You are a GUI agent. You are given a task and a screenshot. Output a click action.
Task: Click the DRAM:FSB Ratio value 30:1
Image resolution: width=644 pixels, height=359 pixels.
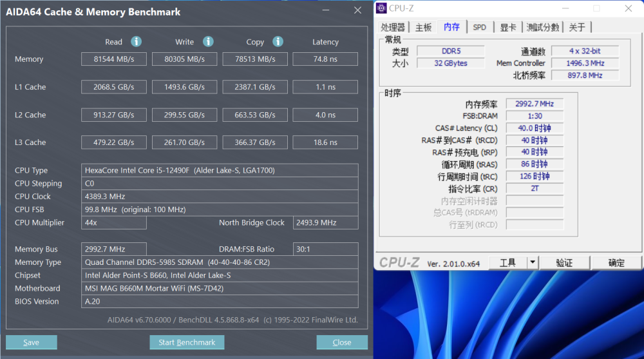(x=325, y=249)
